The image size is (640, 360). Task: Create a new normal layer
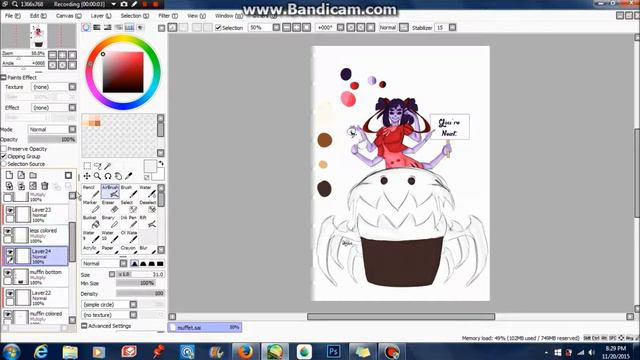pos(9,175)
